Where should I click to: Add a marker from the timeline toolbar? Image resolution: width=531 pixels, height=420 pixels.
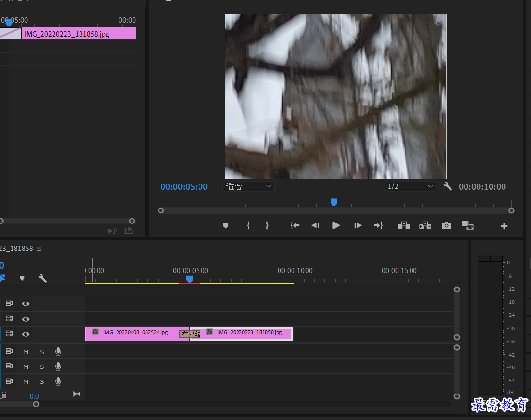point(22,278)
